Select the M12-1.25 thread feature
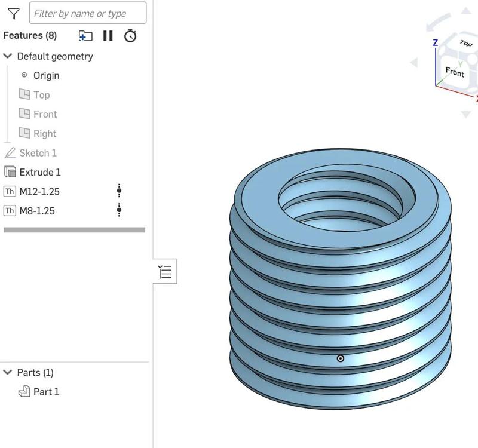The height and width of the screenshot is (448, 478). pyautogui.click(x=39, y=191)
